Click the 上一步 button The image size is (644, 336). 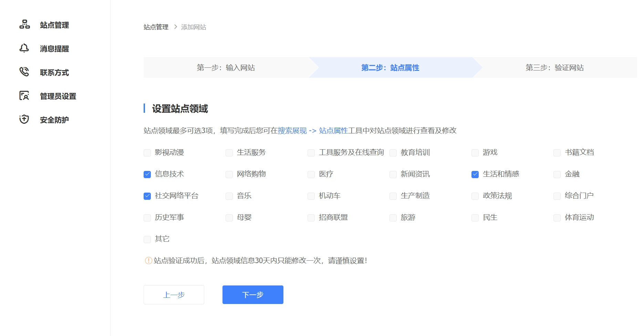pos(174,295)
